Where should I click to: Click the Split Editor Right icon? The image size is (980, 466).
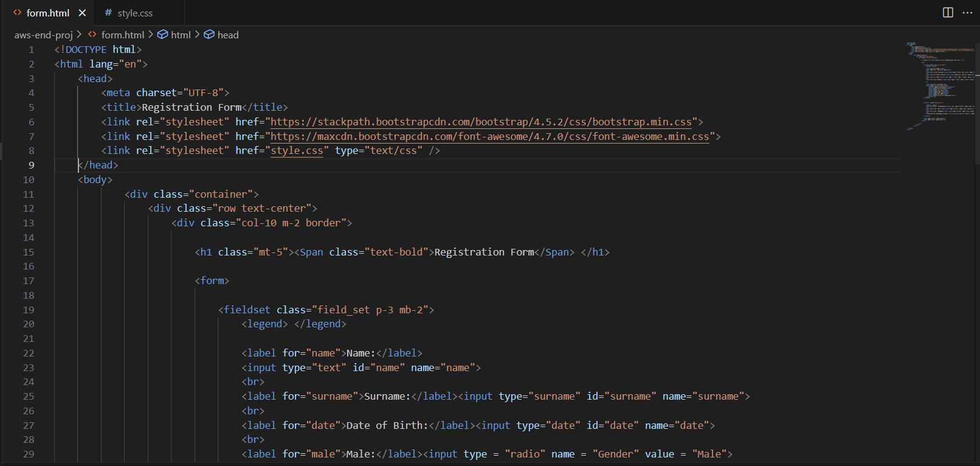coord(948,13)
